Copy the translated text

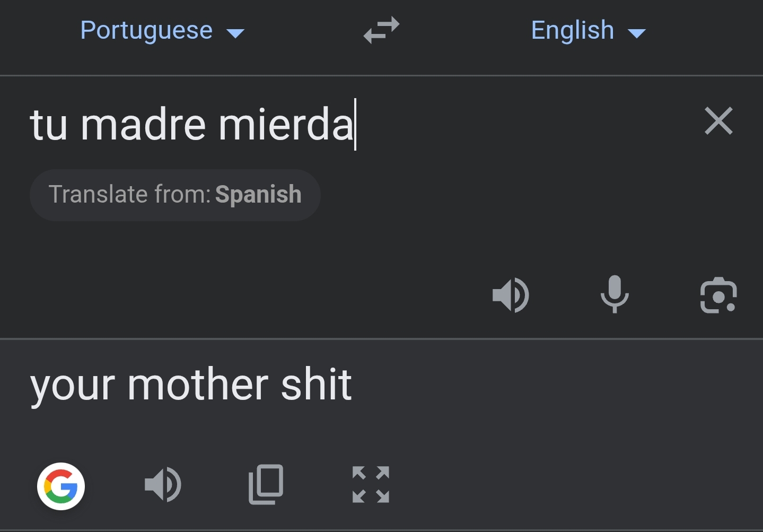[x=266, y=484]
